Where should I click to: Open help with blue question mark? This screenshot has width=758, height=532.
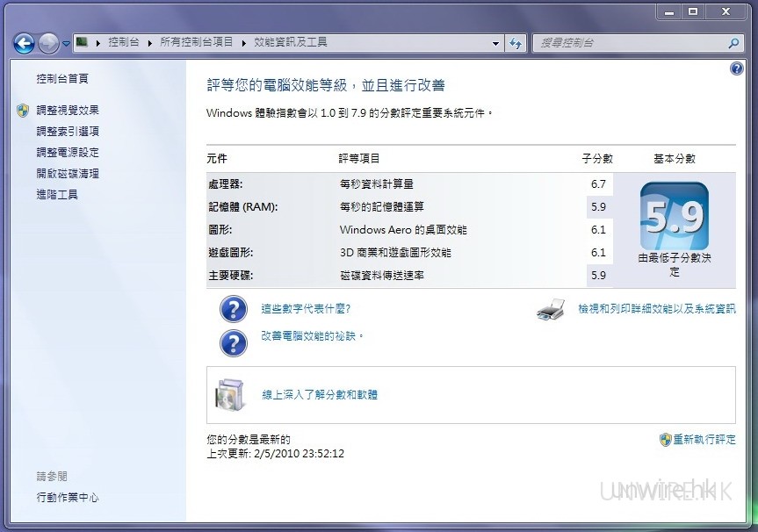(x=736, y=69)
